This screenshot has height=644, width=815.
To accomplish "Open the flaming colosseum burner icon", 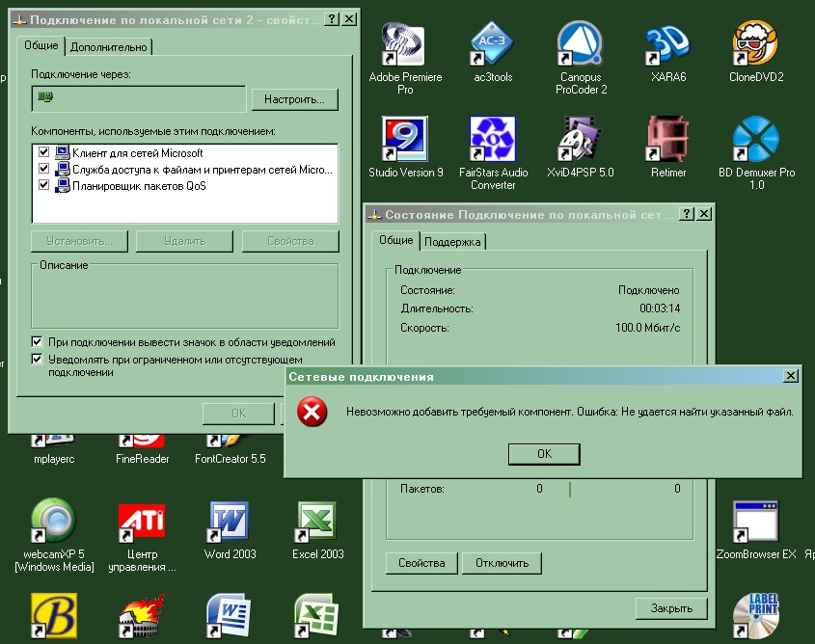I will (x=142, y=615).
